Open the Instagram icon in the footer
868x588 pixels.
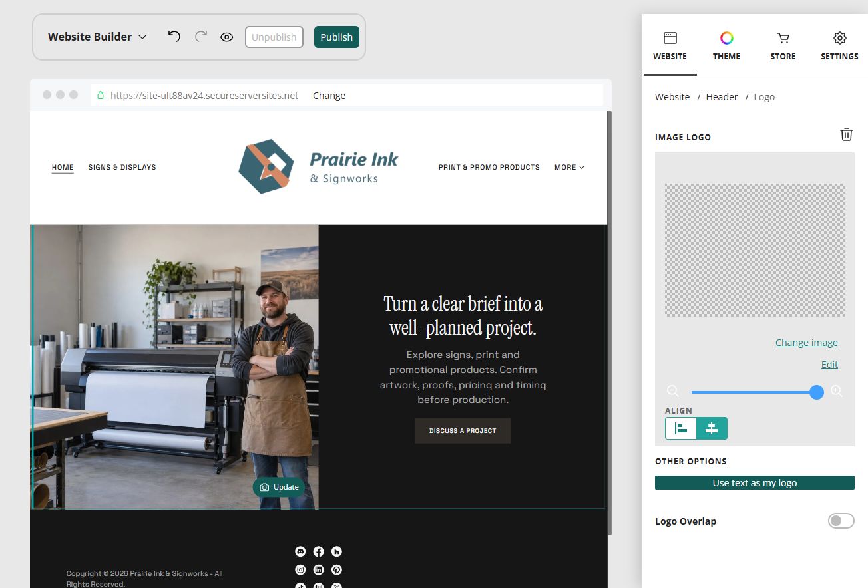click(300, 570)
